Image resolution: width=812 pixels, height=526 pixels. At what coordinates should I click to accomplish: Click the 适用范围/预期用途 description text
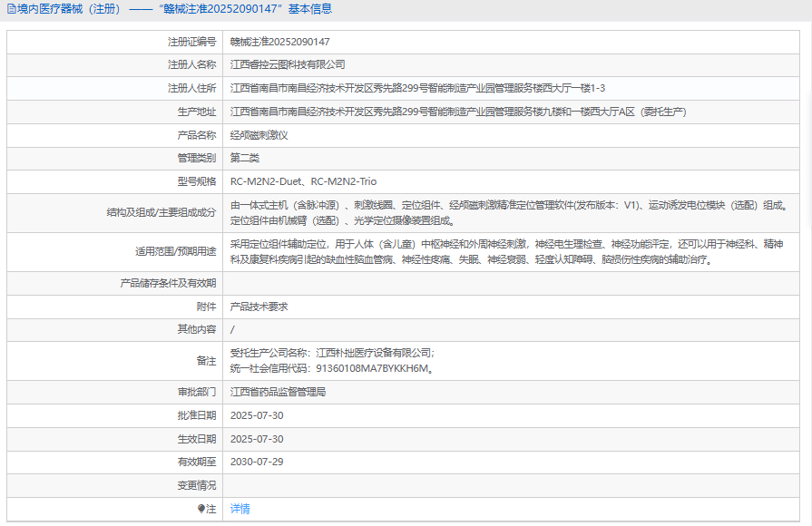[508, 252]
